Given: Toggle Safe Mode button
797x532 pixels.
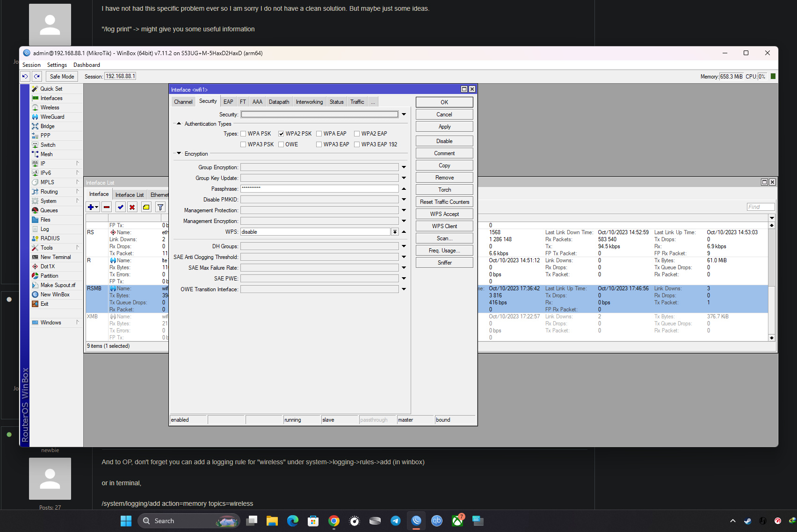Looking at the screenshot, I should tap(62, 76).
